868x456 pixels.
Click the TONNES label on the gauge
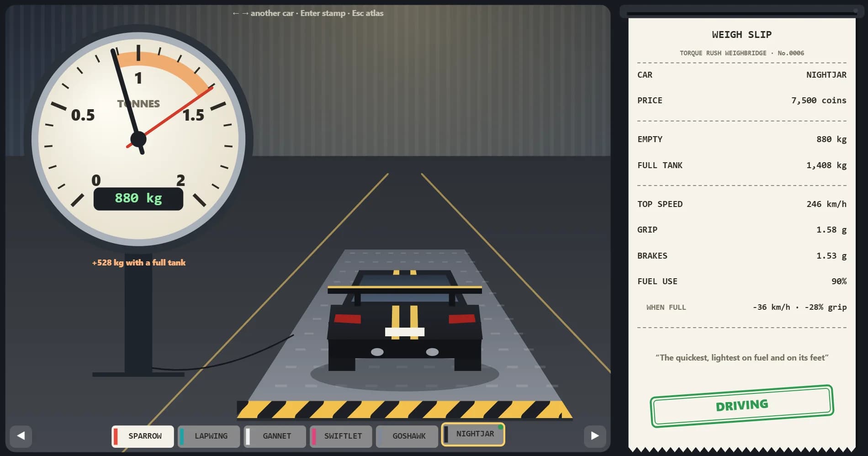pyautogui.click(x=138, y=104)
